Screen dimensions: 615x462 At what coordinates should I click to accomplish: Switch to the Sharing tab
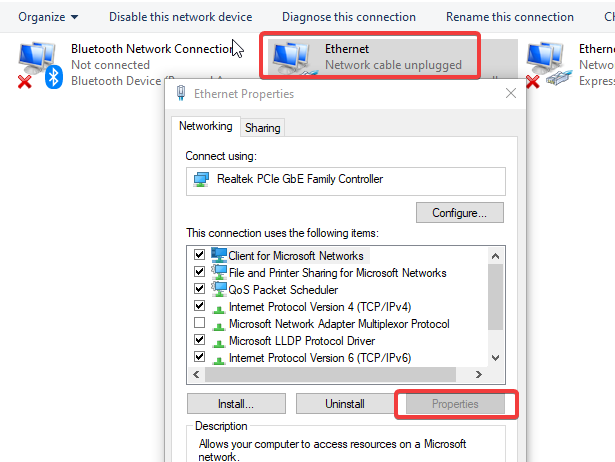click(x=262, y=128)
